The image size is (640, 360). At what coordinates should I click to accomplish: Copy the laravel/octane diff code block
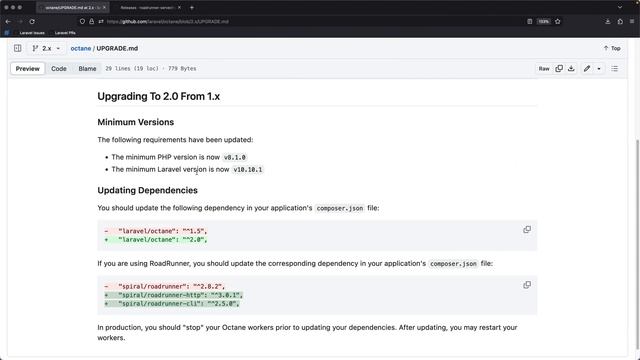pos(527,229)
